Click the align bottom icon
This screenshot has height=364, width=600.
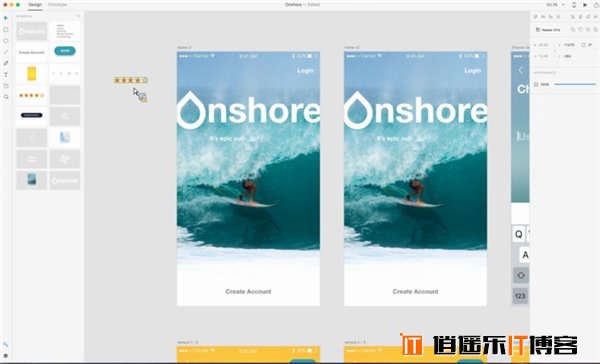(551, 17)
